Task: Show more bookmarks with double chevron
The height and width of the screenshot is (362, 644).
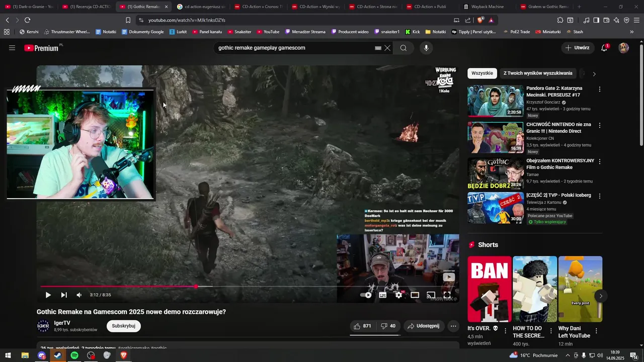Action: click(x=632, y=32)
